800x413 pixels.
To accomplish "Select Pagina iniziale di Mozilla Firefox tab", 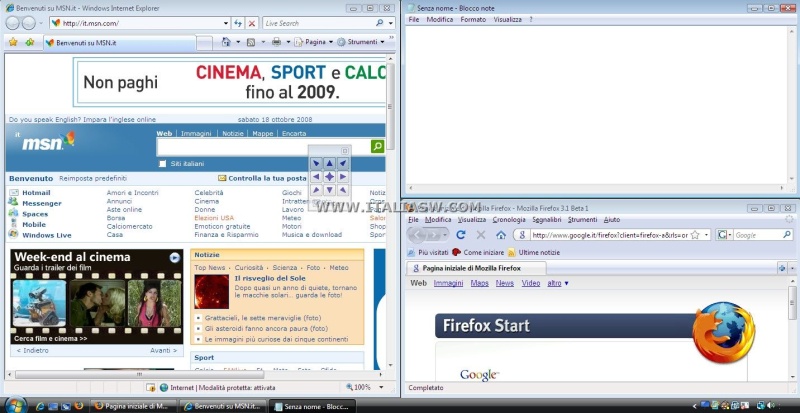I will (476, 268).
